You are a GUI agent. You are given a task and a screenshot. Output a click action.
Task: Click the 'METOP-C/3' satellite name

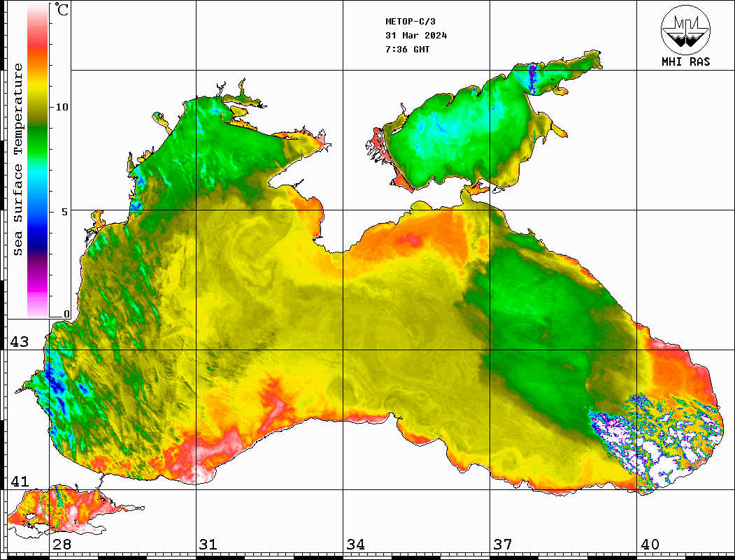pyautogui.click(x=410, y=22)
